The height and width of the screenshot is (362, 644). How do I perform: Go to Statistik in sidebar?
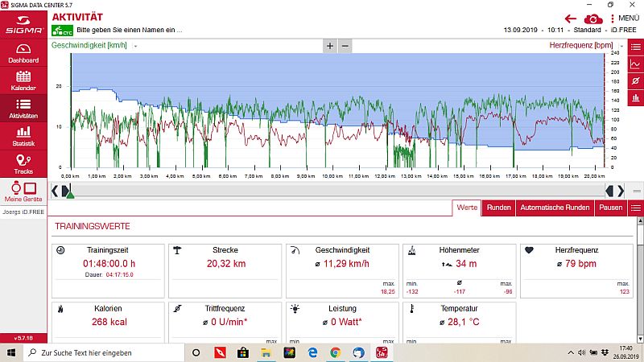click(23, 137)
